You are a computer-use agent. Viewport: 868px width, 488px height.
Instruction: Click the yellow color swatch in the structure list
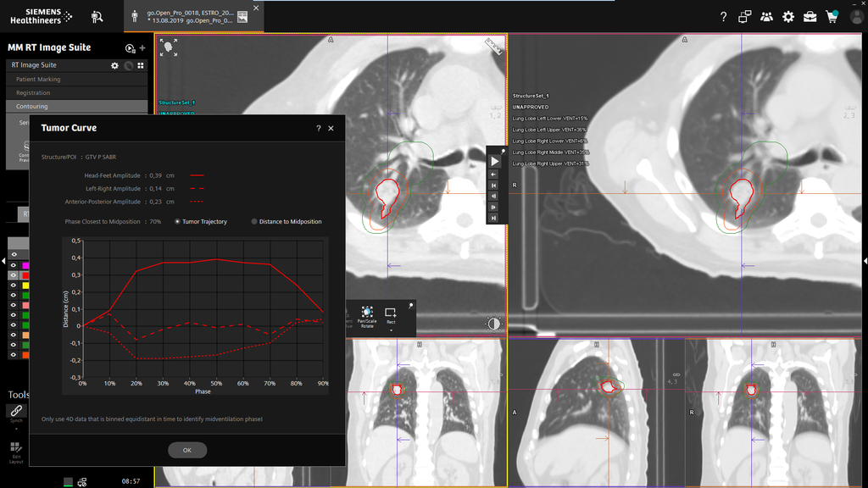pyautogui.click(x=25, y=286)
